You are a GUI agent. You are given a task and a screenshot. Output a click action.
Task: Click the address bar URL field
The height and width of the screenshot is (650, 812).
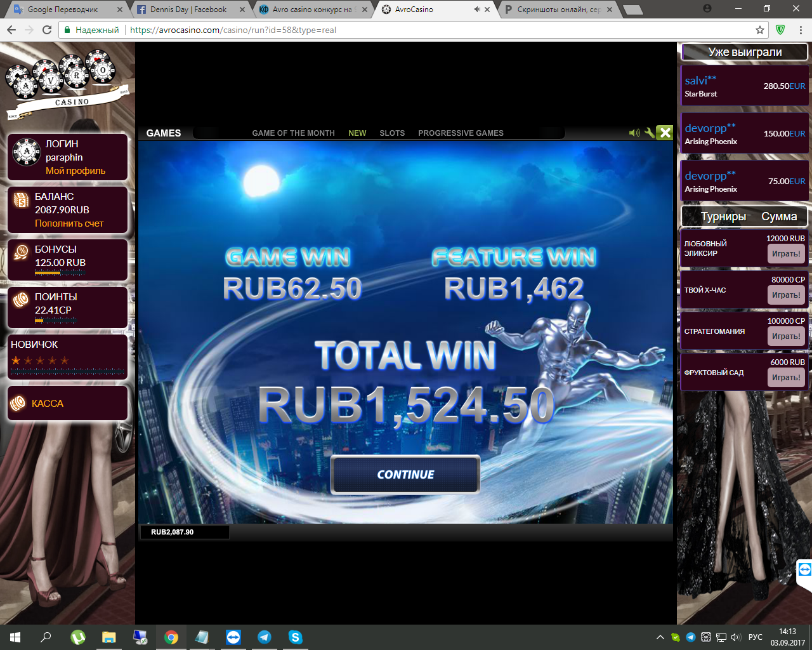click(412, 30)
